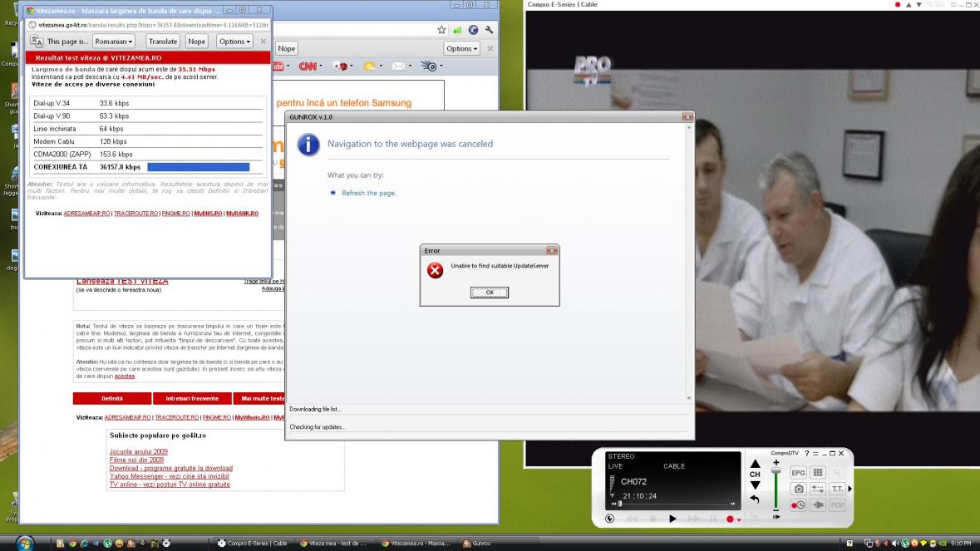Viewport: 980px width, 551px height.
Task: Open the channel grid preview
Action: (x=818, y=472)
